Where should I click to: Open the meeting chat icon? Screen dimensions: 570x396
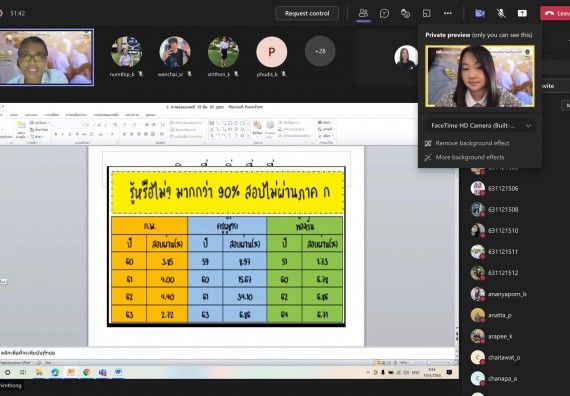point(384,13)
